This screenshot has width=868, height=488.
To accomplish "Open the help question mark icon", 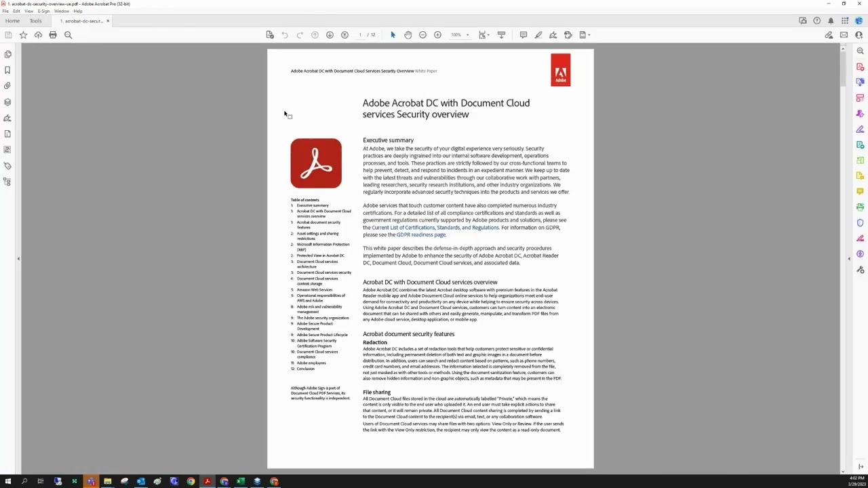I will 817,21.
